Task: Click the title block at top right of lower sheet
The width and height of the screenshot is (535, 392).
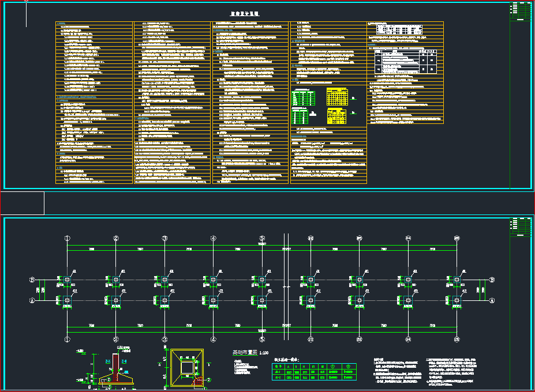Action: click(x=522, y=227)
